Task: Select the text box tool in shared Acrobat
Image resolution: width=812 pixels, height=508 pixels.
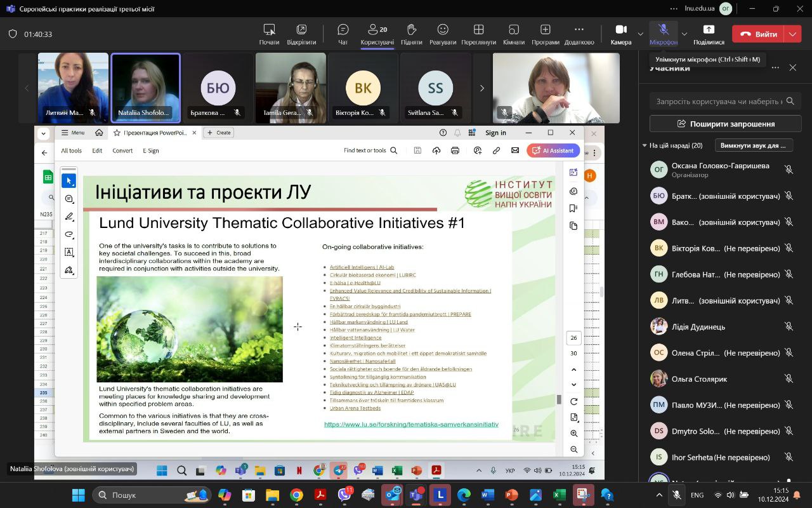Action: click(x=69, y=252)
